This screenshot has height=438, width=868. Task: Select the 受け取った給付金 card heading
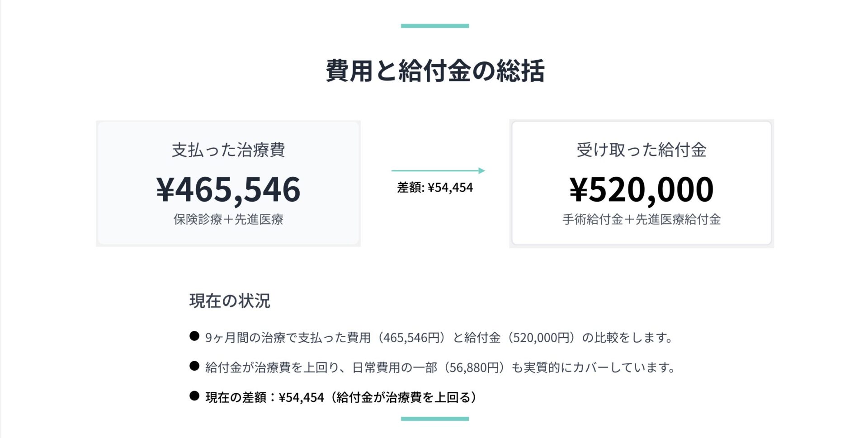[x=641, y=150]
